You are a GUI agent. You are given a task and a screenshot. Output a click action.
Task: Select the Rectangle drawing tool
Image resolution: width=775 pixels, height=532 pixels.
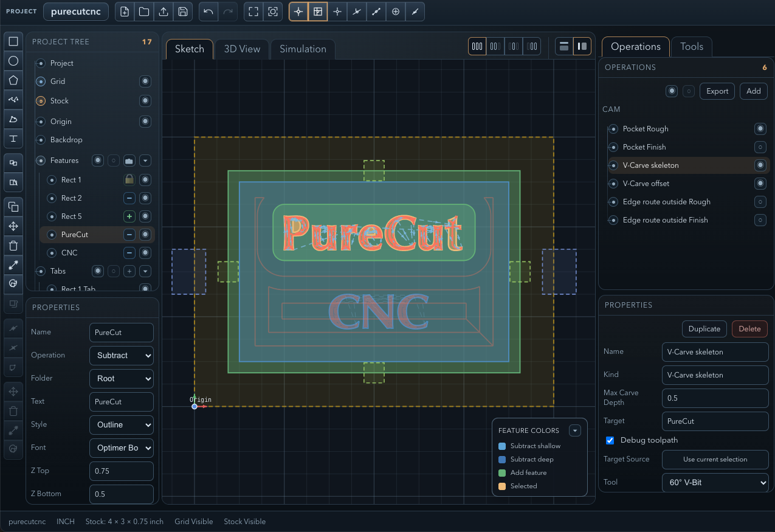tap(13, 41)
